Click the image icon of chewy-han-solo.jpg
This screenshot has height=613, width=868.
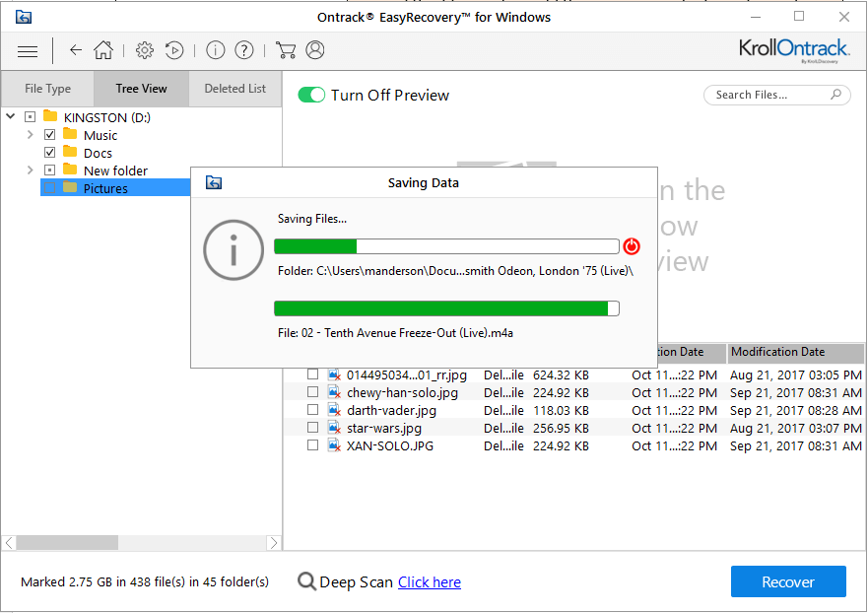[334, 392]
